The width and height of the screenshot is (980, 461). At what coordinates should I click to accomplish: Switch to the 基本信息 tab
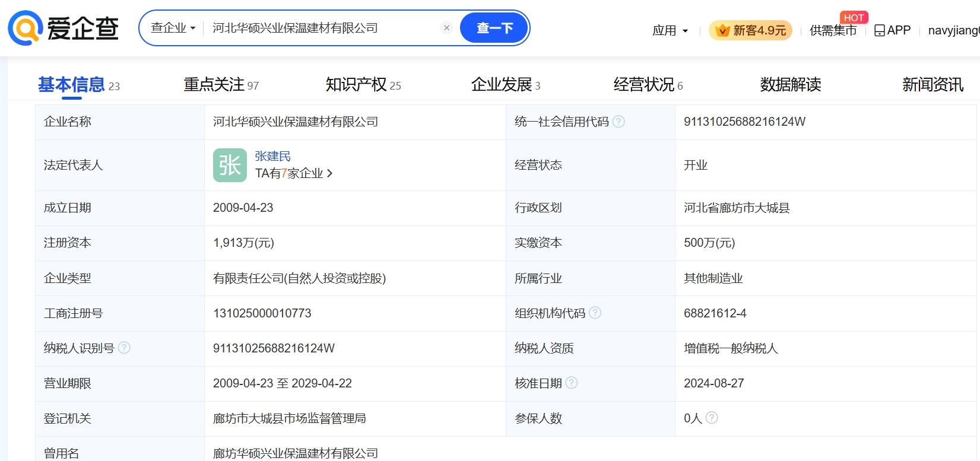point(79,85)
